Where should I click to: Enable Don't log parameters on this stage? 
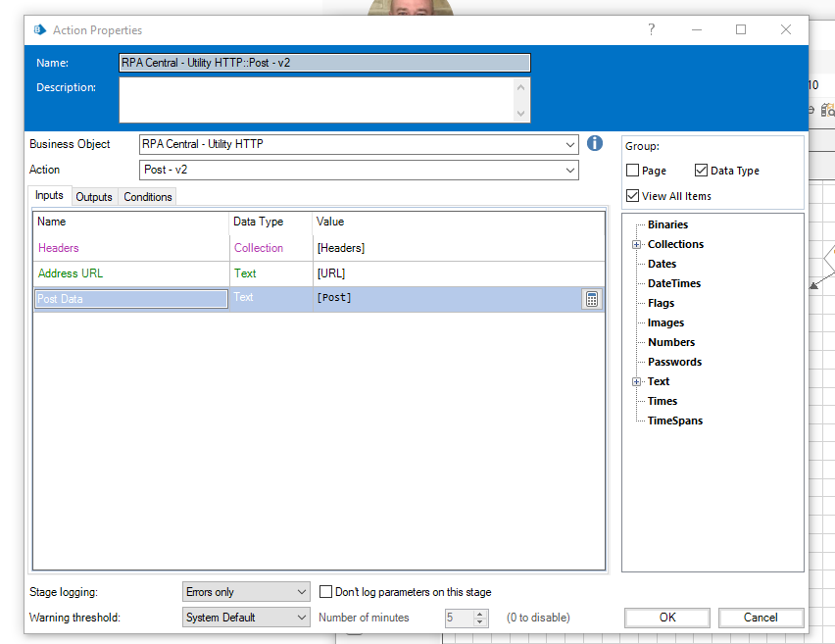(326, 592)
